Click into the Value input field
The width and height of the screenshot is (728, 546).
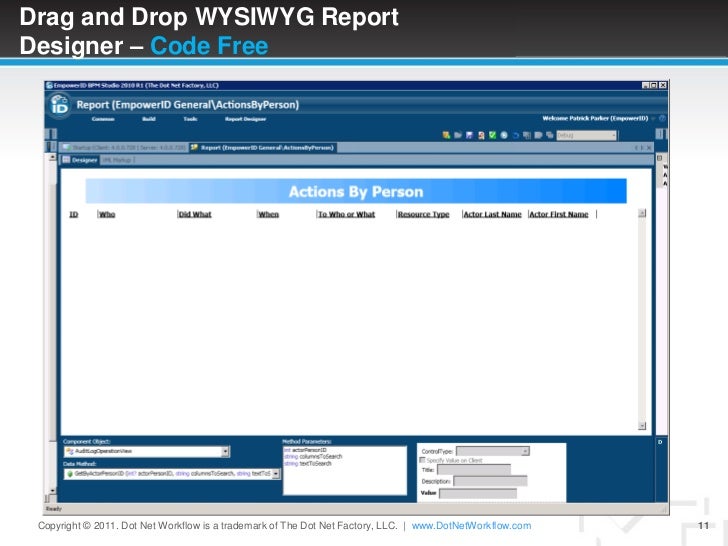click(x=478, y=493)
